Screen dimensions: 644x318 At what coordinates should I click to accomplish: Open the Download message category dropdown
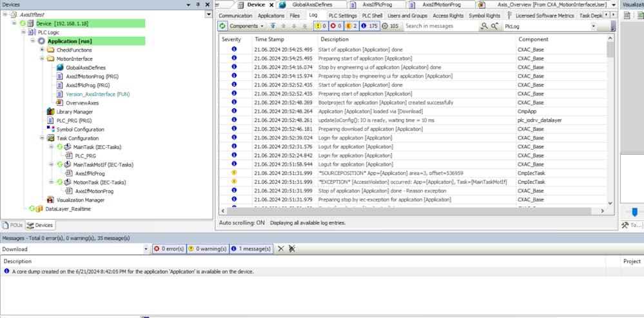[x=146, y=249]
